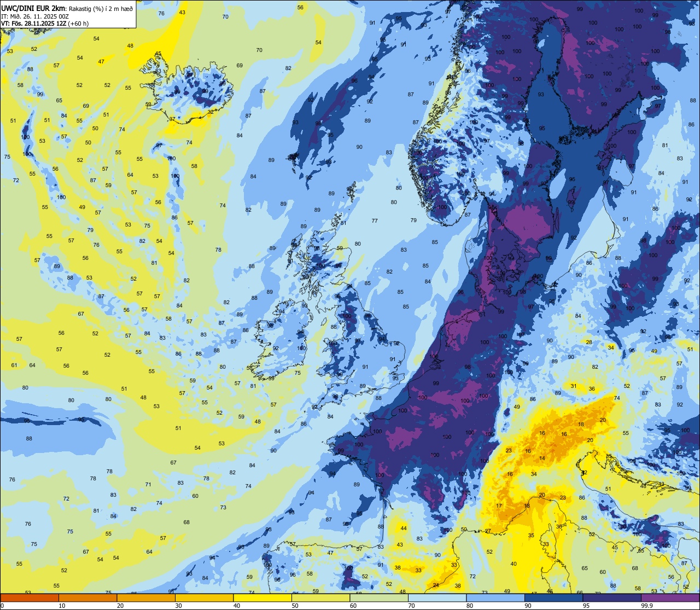Click the '14' humidity value over the Alps
This screenshot has width=700, height=610.
[542, 458]
